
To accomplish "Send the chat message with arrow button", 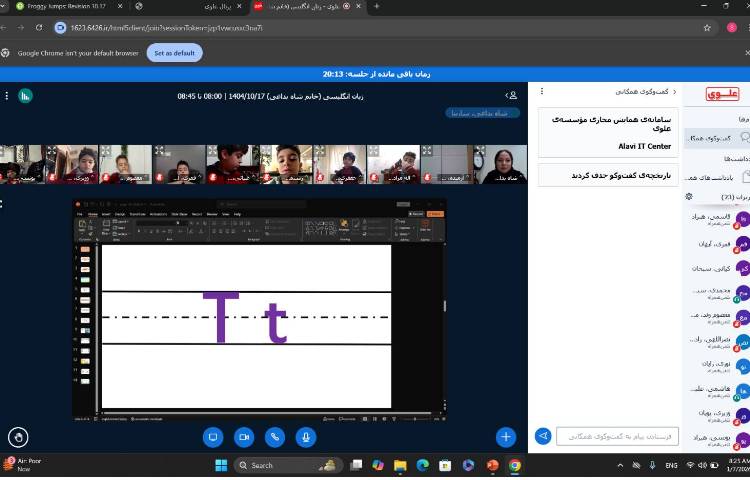I will [543, 436].
